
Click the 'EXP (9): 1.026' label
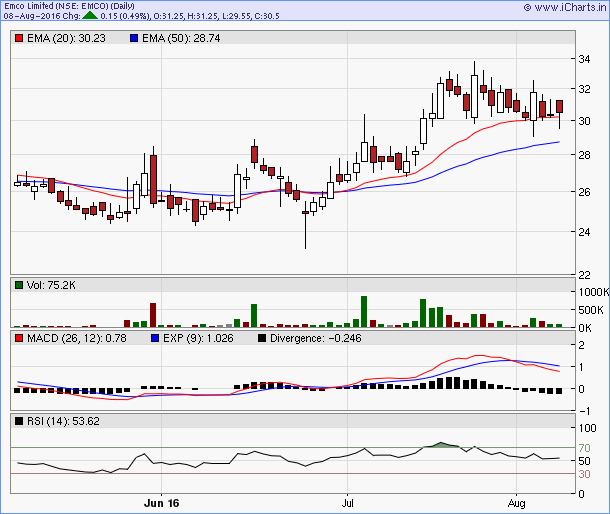198,339
